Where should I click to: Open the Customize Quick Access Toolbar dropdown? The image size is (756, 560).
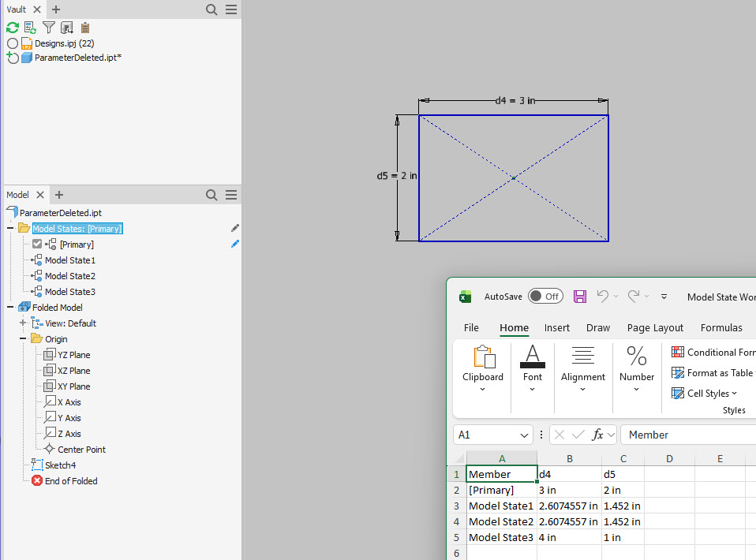[x=664, y=297]
